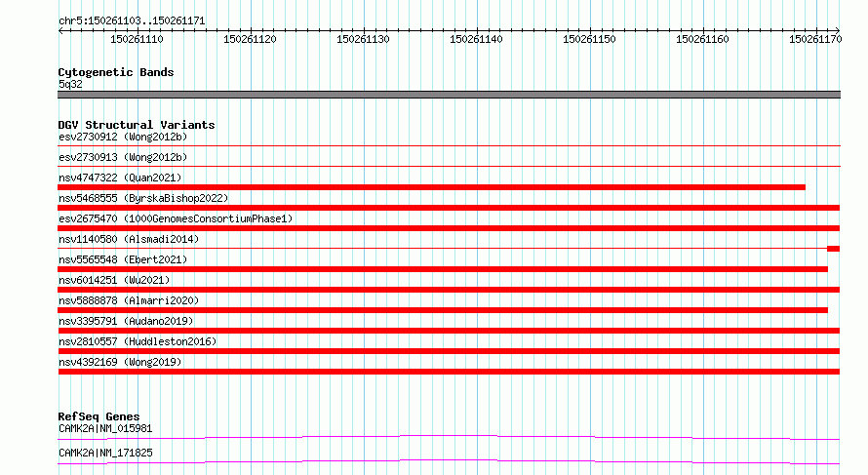Click the red bar under nsv3395791
Screen dimensions: 868x475
[x=449, y=331]
